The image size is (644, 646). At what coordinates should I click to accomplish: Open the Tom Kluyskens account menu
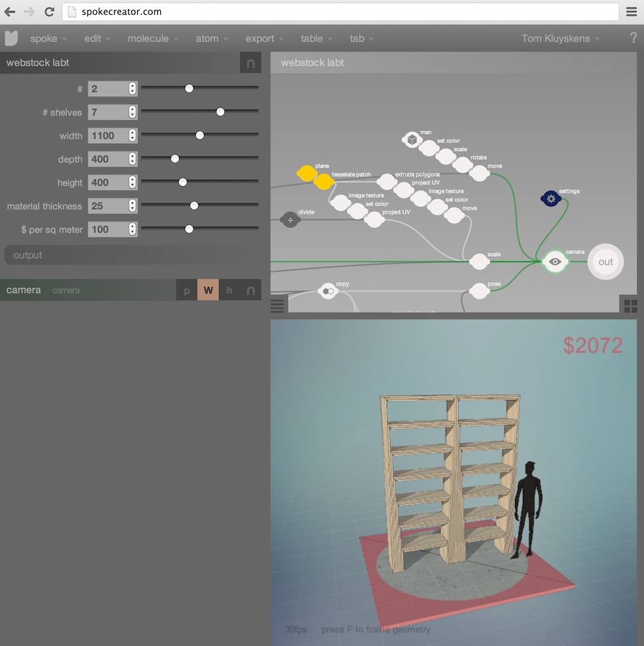tap(556, 39)
